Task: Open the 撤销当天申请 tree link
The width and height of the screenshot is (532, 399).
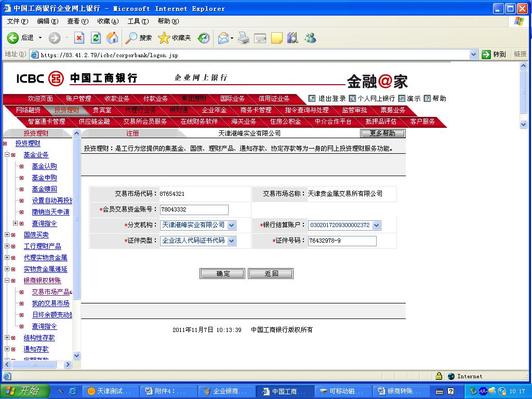Action: [x=50, y=212]
